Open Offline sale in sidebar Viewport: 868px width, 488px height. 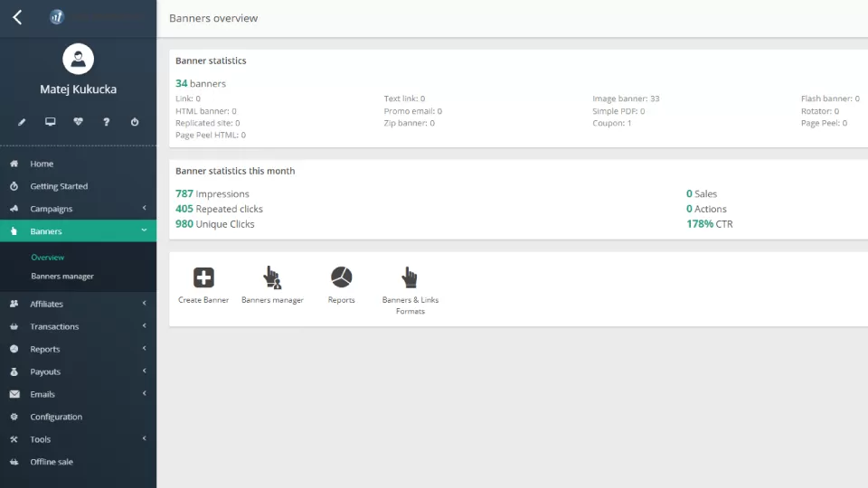pyautogui.click(x=52, y=462)
